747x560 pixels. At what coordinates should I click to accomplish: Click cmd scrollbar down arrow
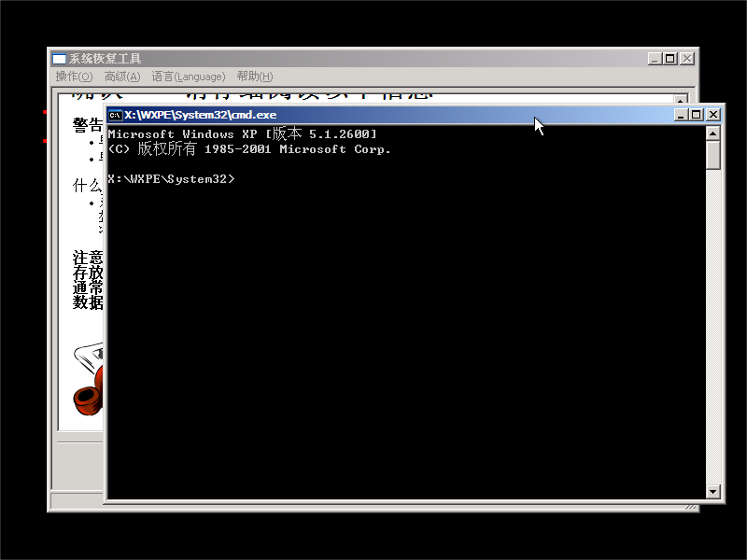point(712,491)
